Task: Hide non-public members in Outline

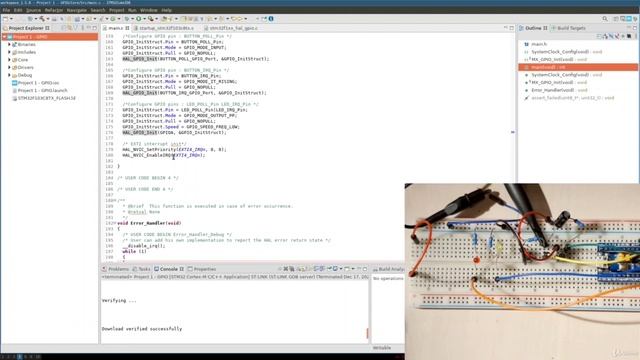Action: click(622, 36)
